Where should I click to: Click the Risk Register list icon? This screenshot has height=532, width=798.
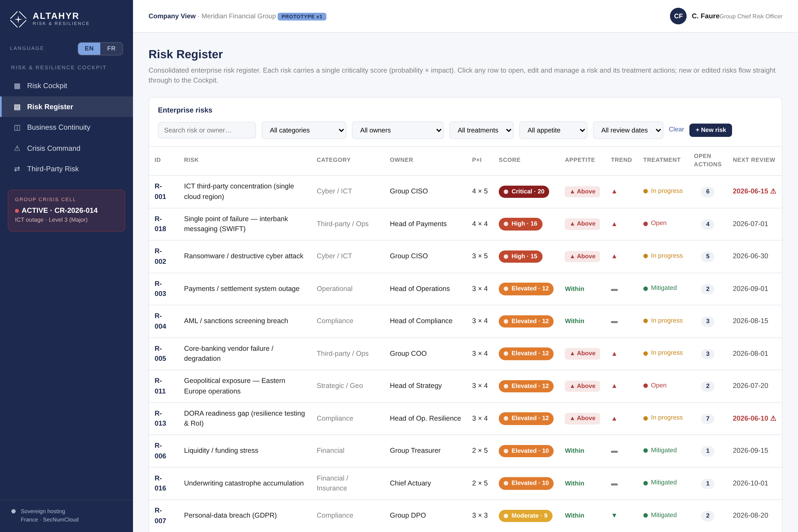tap(17, 107)
